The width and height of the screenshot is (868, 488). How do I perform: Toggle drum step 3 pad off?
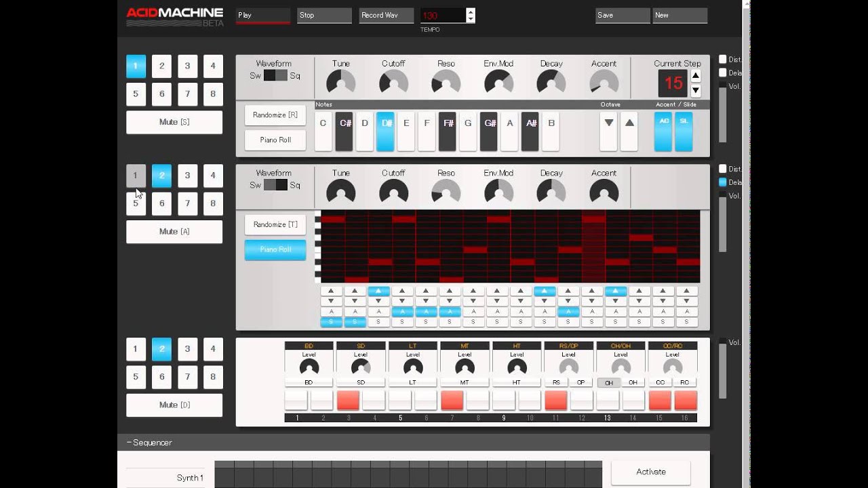(348, 400)
